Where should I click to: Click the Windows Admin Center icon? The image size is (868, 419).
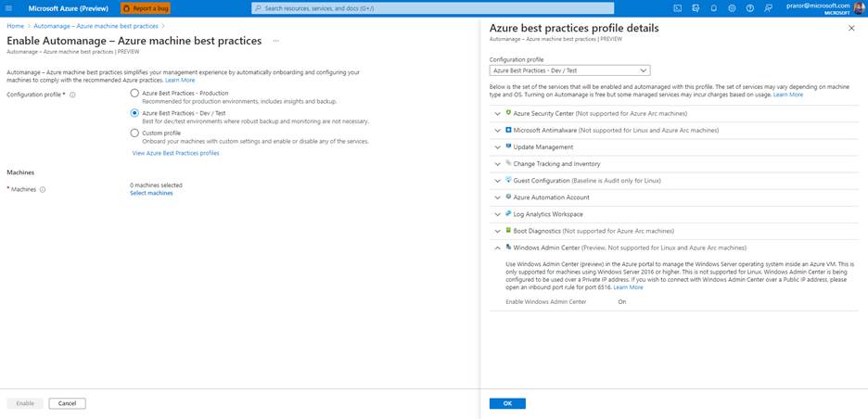(508, 248)
